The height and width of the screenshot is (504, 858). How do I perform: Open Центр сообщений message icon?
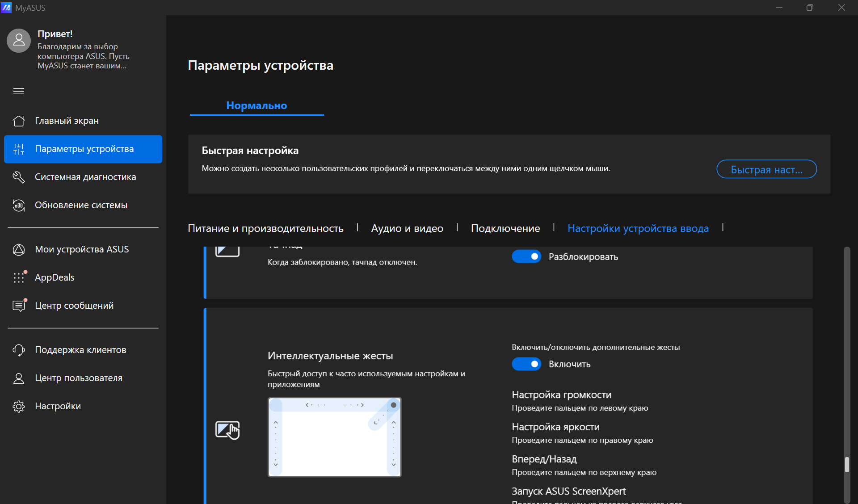click(x=19, y=306)
